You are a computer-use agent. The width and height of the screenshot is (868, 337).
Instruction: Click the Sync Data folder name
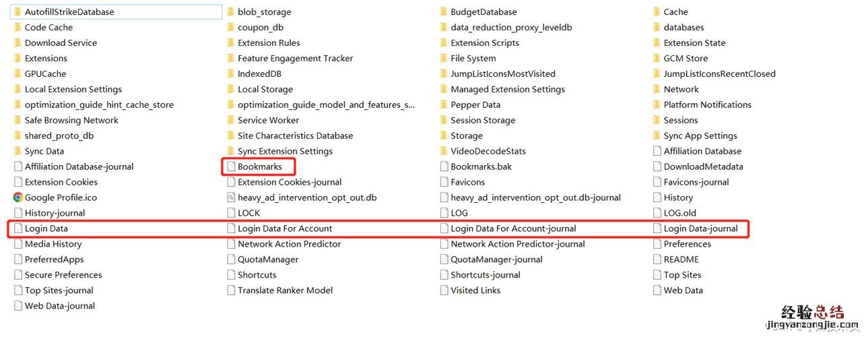coord(44,151)
